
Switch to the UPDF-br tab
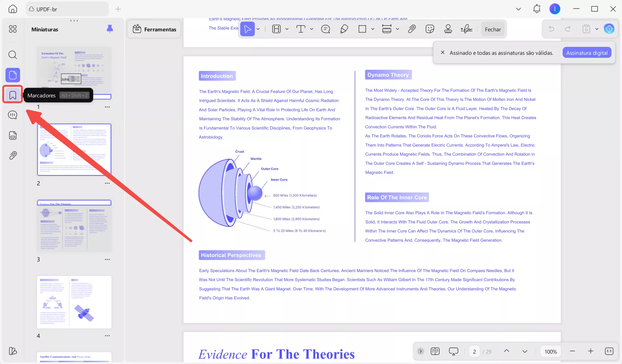(x=67, y=9)
